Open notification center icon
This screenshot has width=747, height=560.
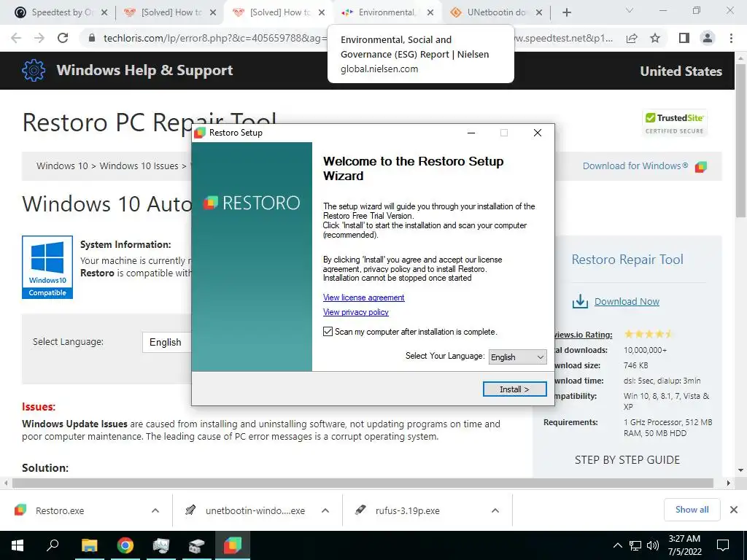[723, 545]
